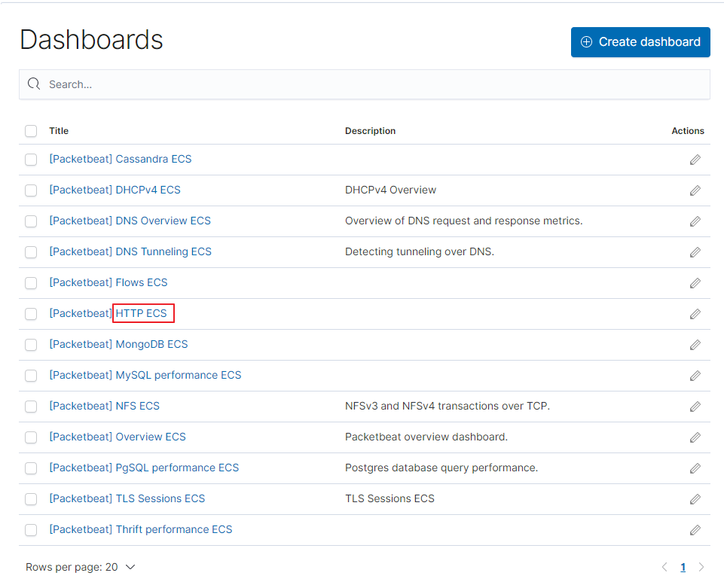The height and width of the screenshot is (588, 724).
Task: Open [Packetbeat] DHCPv4 ECS link
Action: click(x=115, y=190)
